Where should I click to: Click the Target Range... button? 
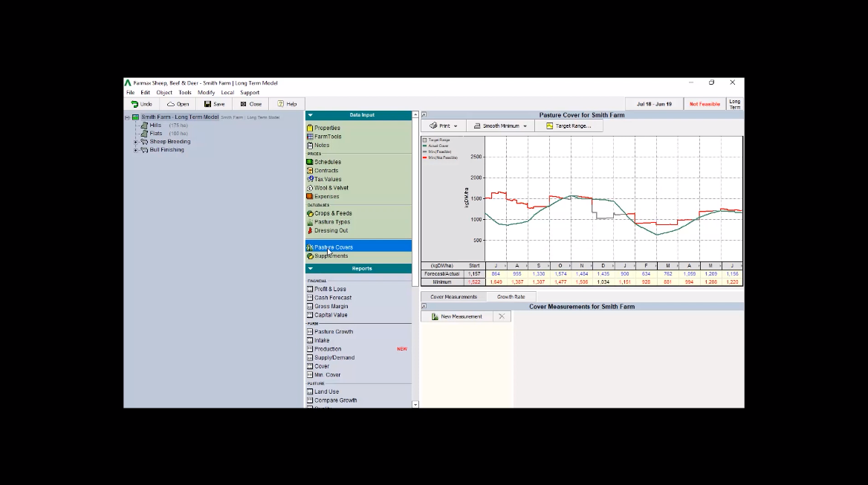(x=569, y=126)
